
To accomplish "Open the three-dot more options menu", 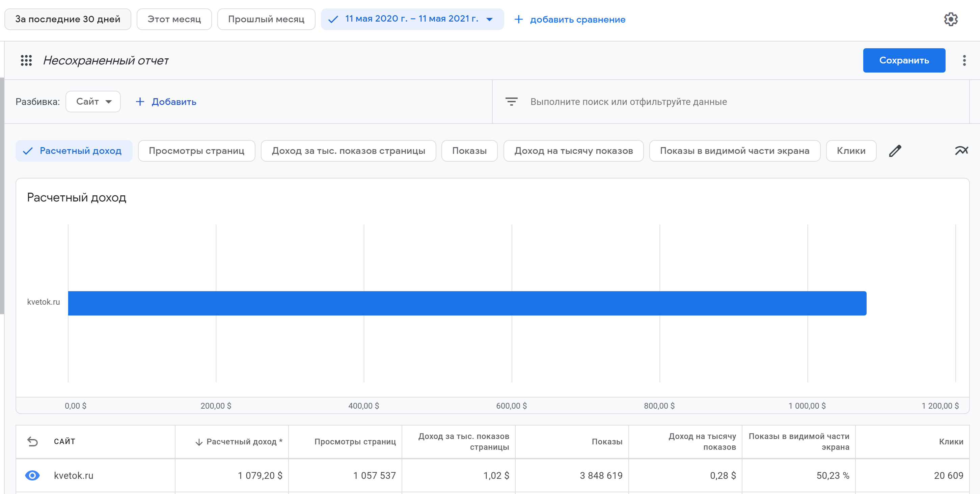I will 964,60.
